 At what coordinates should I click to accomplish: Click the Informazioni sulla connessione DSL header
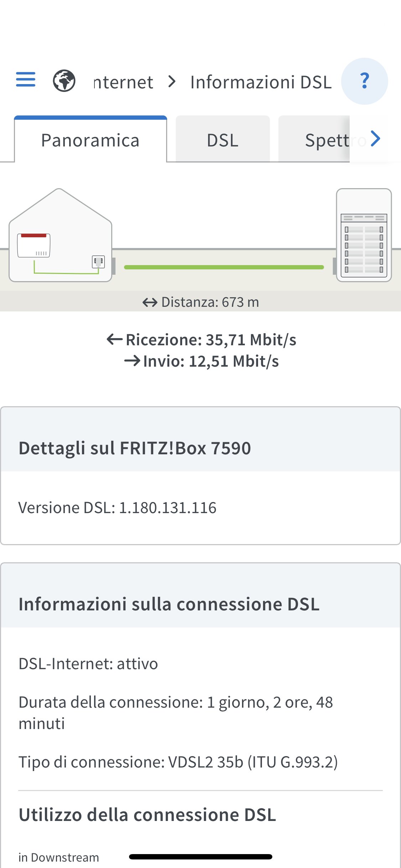pyautogui.click(x=169, y=604)
